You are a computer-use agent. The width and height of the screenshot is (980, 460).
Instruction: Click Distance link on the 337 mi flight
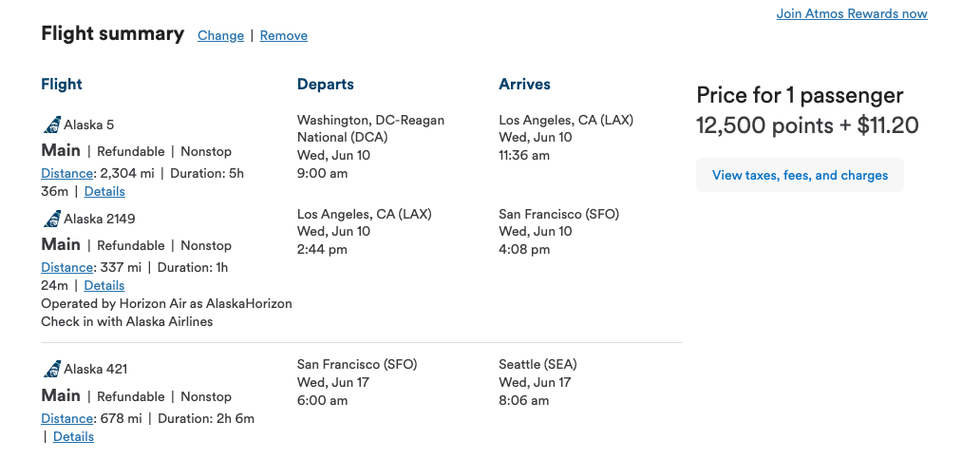[x=66, y=267]
